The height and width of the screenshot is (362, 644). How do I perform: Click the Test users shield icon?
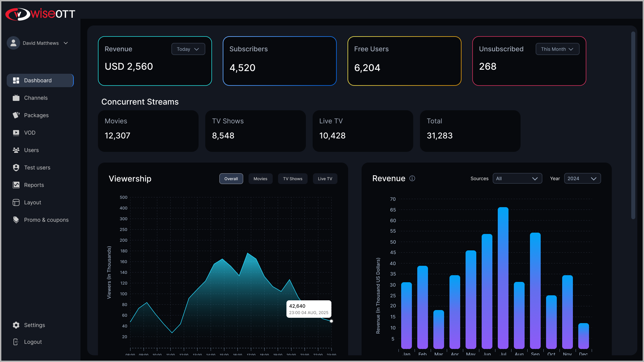(x=16, y=168)
